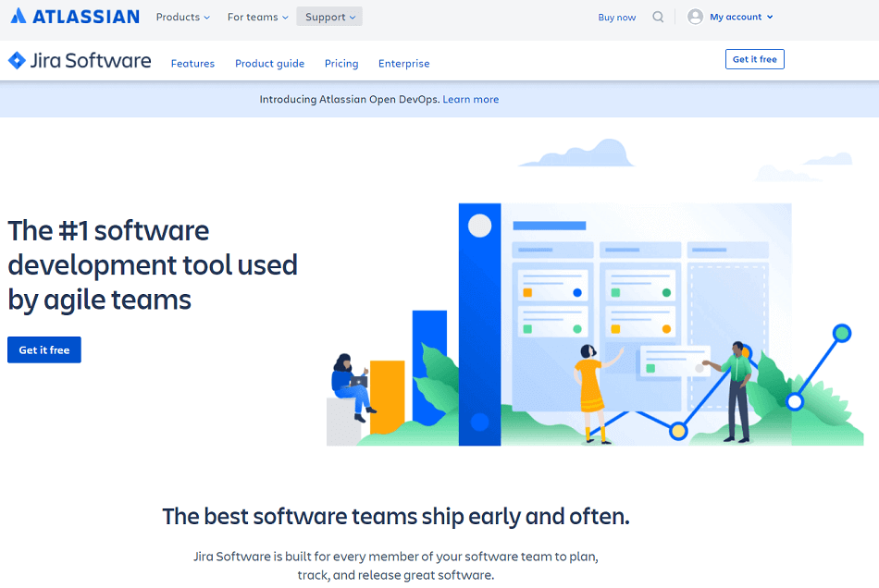Click the heading "The best software teams ship early and often."
This screenshot has width=879, height=588.
pyautogui.click(x=396, y=516)
